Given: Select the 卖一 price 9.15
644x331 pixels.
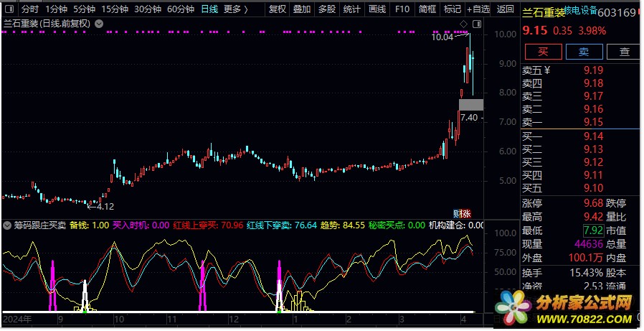Looking at the screenshot, I should coord(594,122).
